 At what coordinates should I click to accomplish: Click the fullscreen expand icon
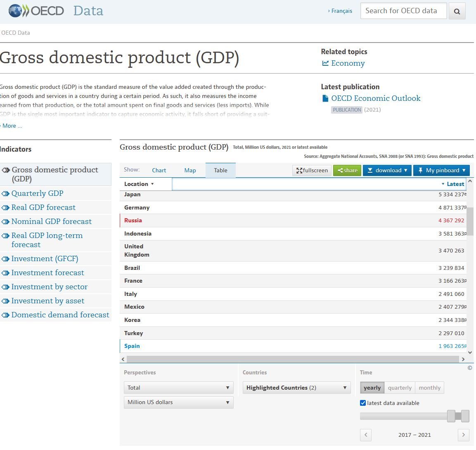[x=299, y=171]
